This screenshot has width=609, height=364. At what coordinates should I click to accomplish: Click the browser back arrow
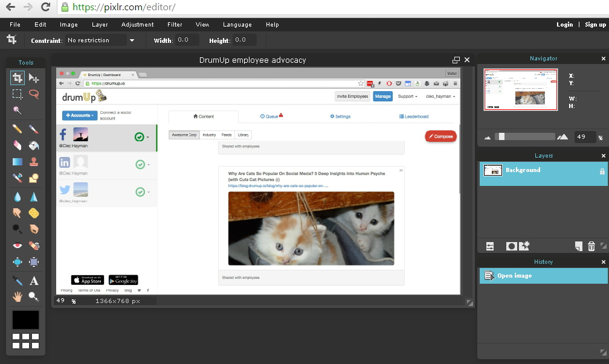10,7
